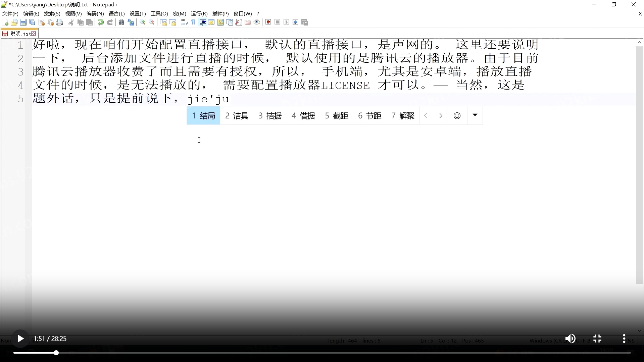Viewport: 644px width, 362px height.
Task: Start macro recording with the red dot icon
Action: click(268, 22)
